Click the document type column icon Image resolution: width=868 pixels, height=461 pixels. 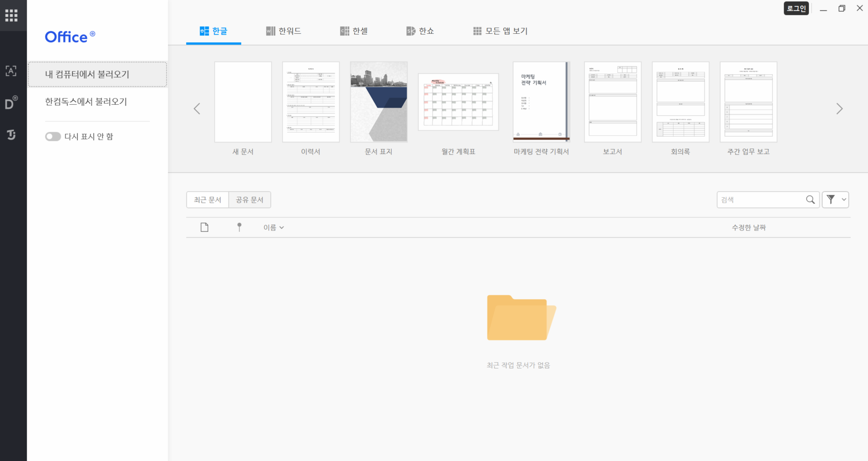(204, 227)
